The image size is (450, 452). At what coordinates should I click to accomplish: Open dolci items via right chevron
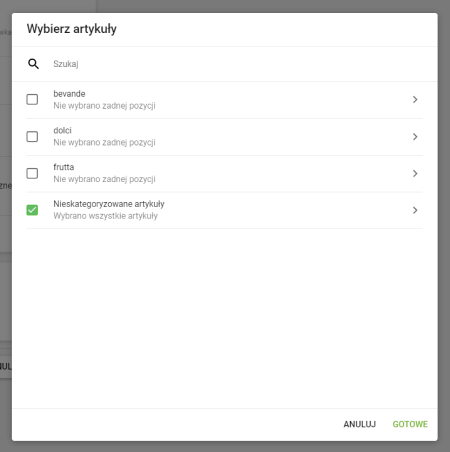(x=415, y=136)
